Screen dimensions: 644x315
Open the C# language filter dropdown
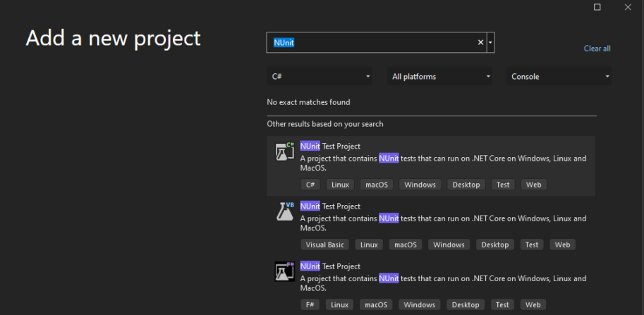click(321, 77)
